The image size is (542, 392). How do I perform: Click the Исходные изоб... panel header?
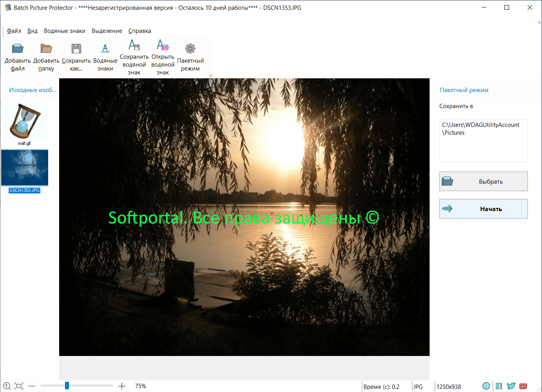(x=33, y=90)
